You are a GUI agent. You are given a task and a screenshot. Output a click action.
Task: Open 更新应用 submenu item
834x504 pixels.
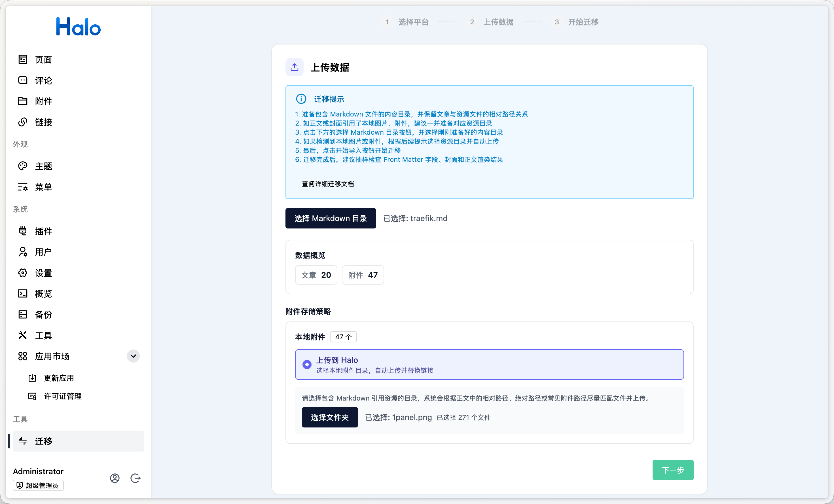[x=59, y=378]
